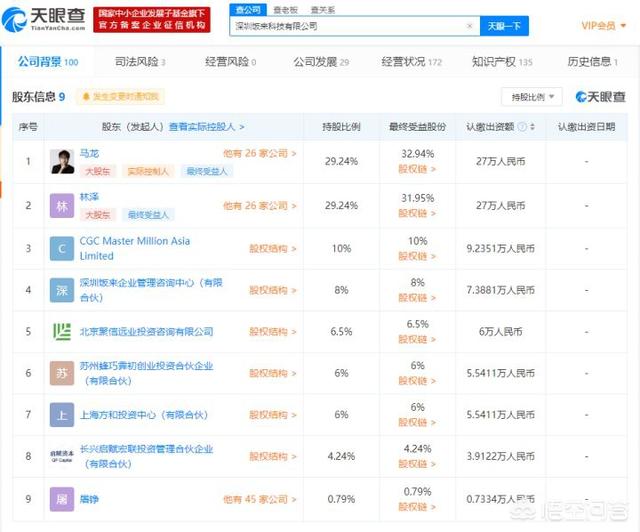This screenshot has height=532, width=640.
Task: Click the 认缴出资额 help question icon
Action: (522, 127)
